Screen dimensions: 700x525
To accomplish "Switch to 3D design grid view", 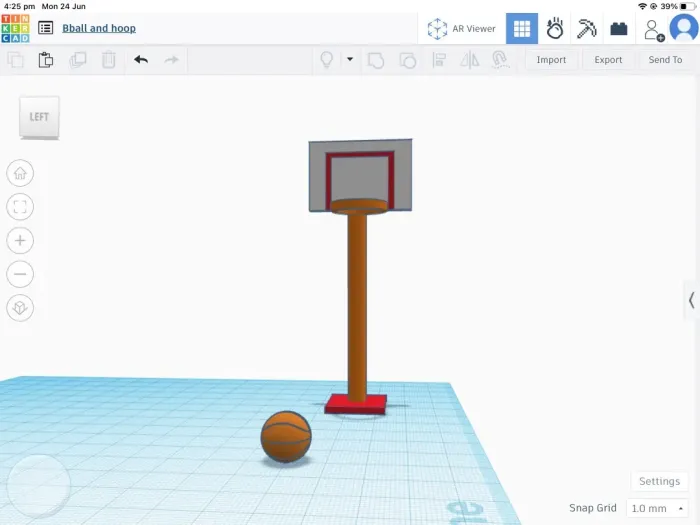I will pyautogui.click(x=521, y=29).
